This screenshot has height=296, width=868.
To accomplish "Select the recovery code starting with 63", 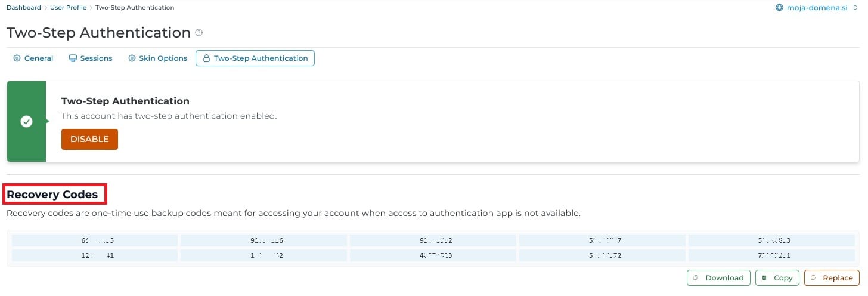I will click(x=95, y=240).
